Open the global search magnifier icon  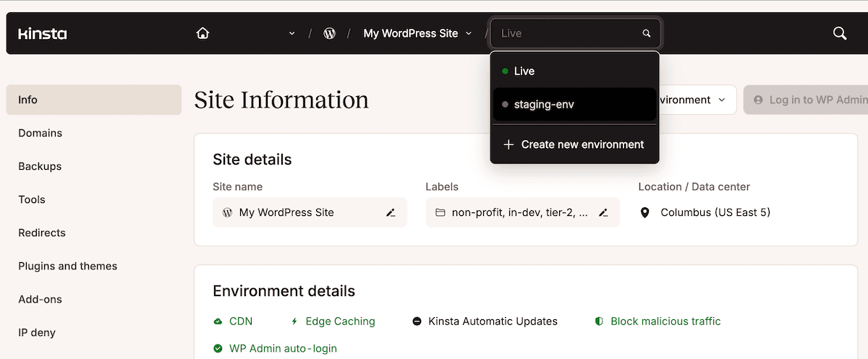coord(840,33)
